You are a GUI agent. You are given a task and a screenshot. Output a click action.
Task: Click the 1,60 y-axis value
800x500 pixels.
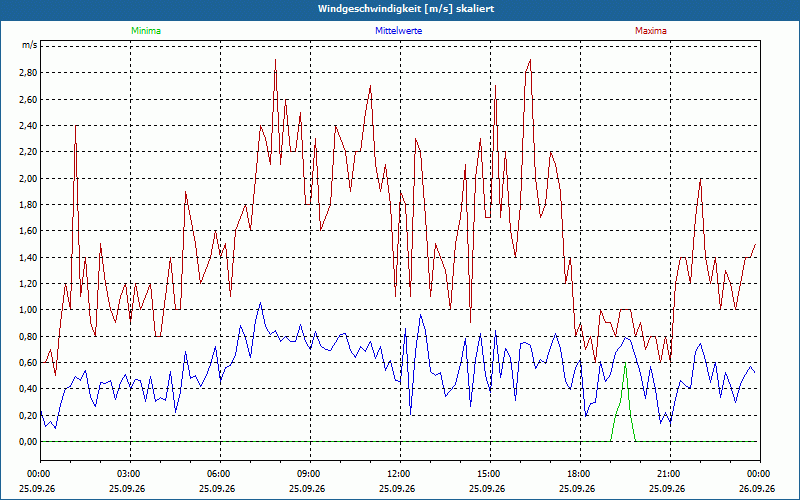[29, 231]
